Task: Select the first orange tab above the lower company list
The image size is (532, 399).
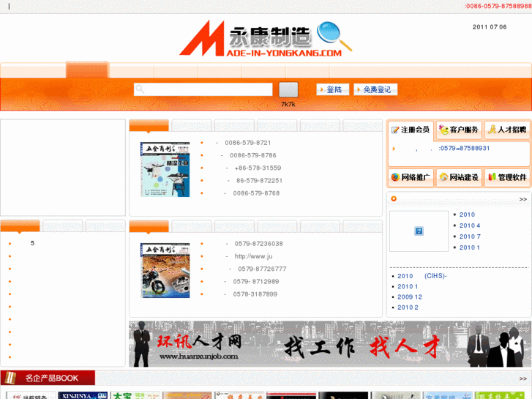Action: coord(149,226)
